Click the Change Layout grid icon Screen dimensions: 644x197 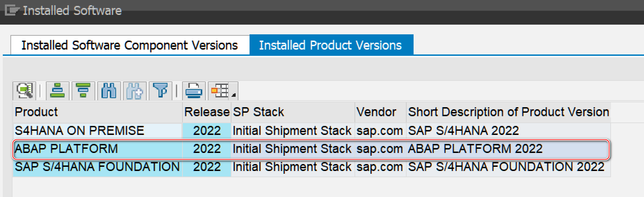(220, 91)
